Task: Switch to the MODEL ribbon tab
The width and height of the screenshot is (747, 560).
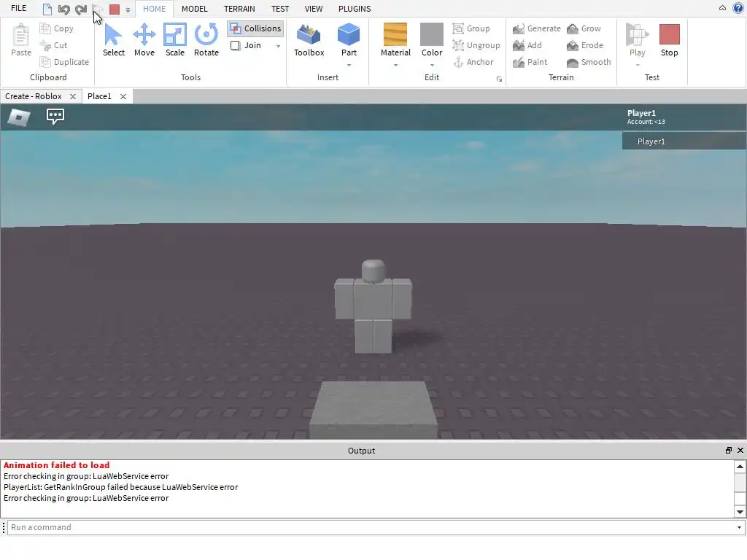Action: click(x=194, y=9)
